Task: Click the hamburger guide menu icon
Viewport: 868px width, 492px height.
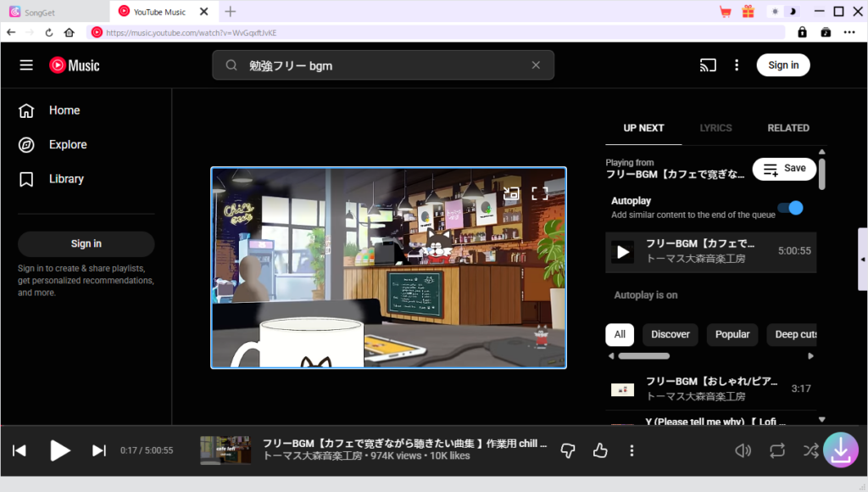Action: pos(26,65)
